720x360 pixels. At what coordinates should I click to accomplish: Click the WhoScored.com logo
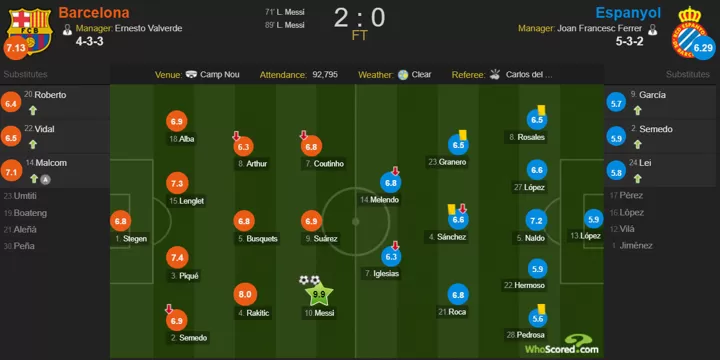click(x=562, y=344)
